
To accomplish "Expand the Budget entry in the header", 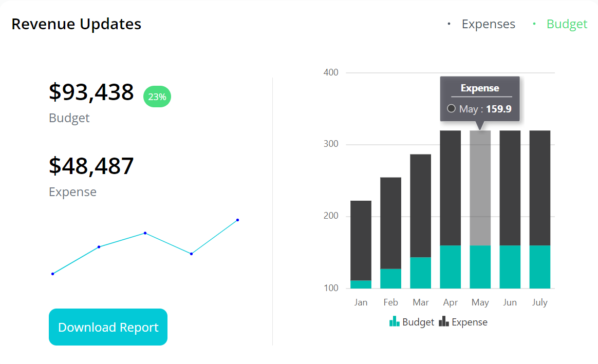I will coord(567,24).
